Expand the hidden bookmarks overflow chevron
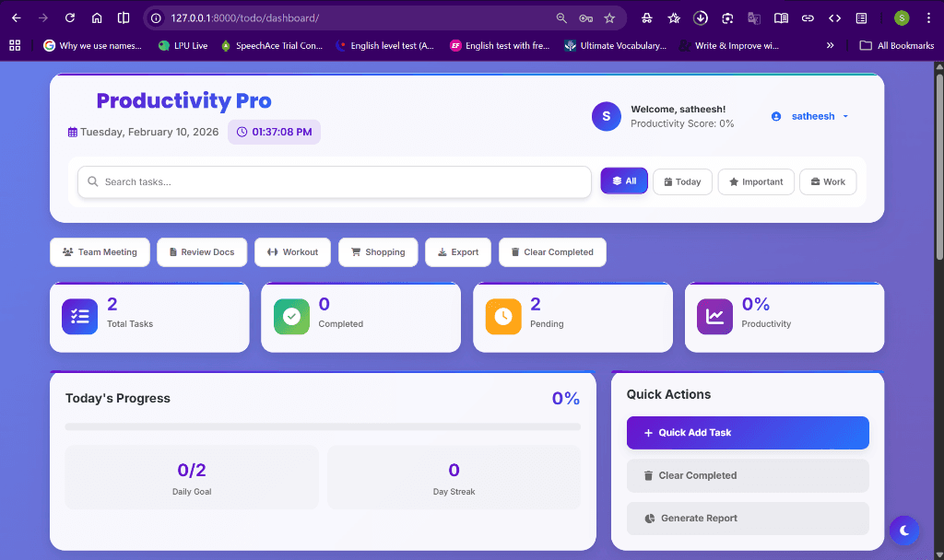Image resolution: width=944 pixels, height=560 pixels. 830,44
